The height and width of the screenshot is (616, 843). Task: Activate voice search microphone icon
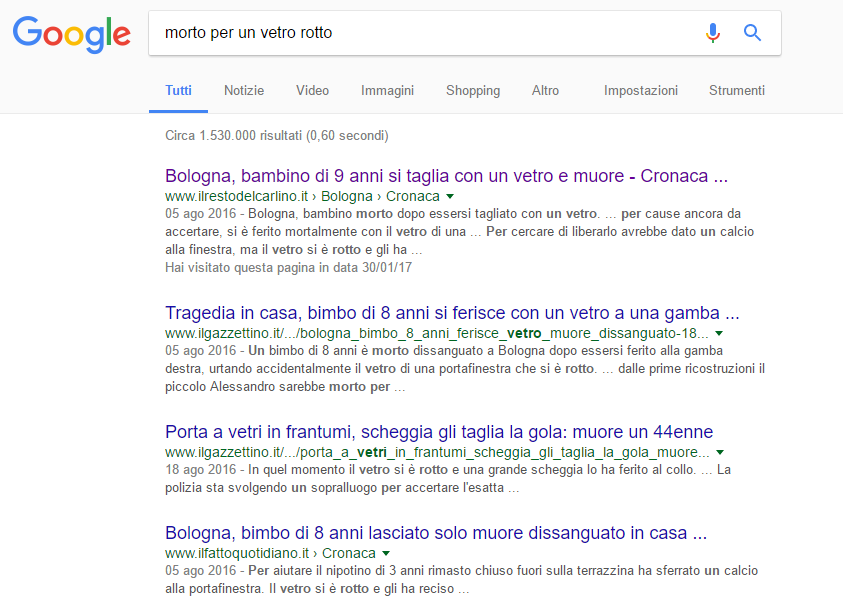point(713,33)
